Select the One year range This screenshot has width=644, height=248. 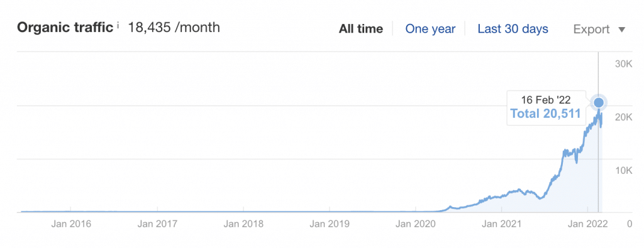[430, 29]
